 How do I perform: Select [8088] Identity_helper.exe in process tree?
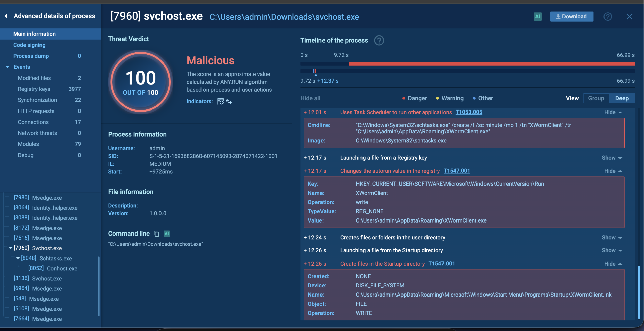(x=46, y=218)
